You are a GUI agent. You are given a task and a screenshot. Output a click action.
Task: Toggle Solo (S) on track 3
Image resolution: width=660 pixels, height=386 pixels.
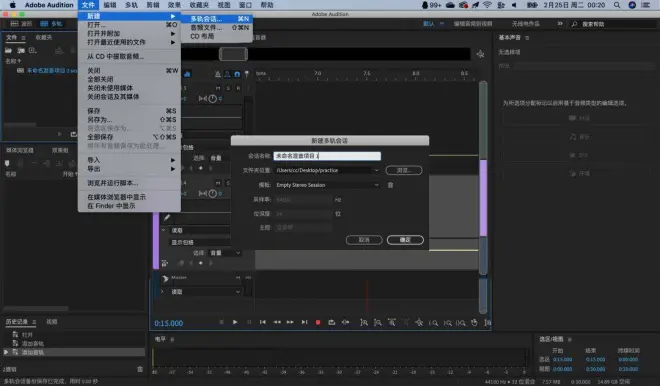[228, 88]
